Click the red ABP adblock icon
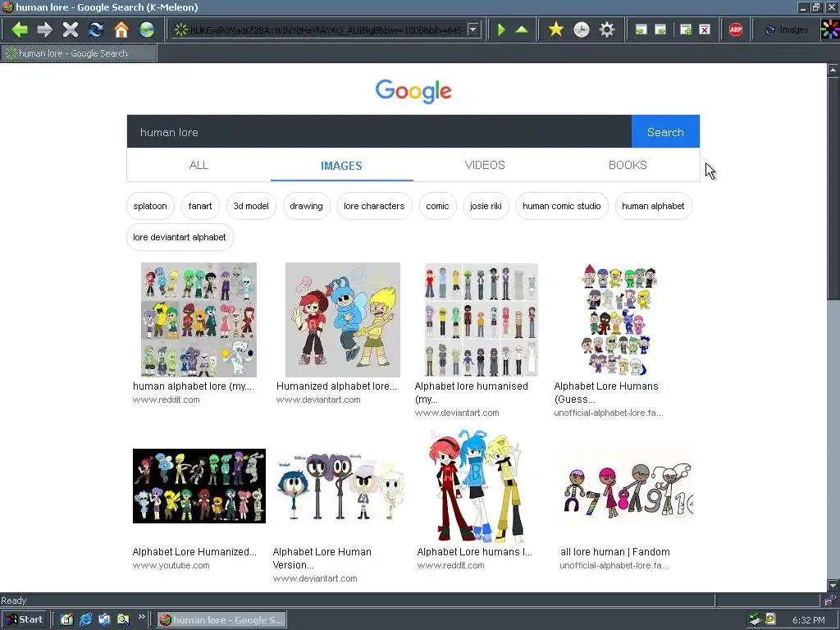Image resolution: width=840 pixels, height=630 pixels. pos(736,30)
